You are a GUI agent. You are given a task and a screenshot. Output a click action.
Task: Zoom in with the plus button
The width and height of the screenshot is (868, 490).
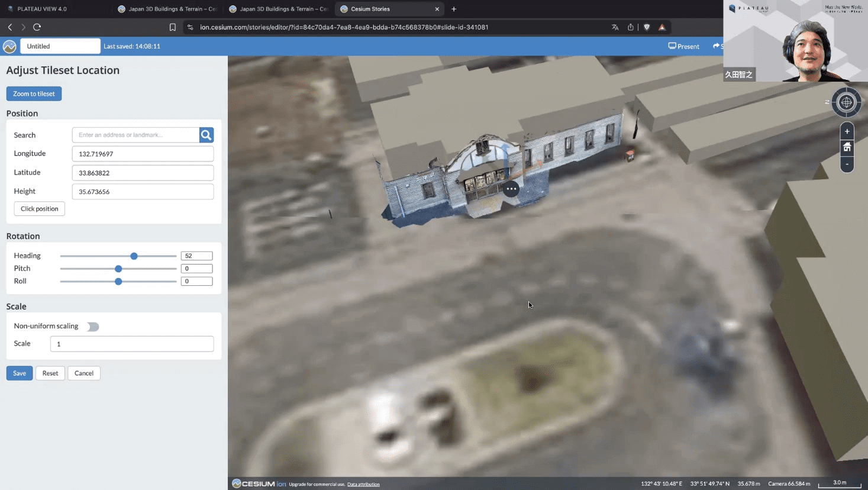click(847, 131)
